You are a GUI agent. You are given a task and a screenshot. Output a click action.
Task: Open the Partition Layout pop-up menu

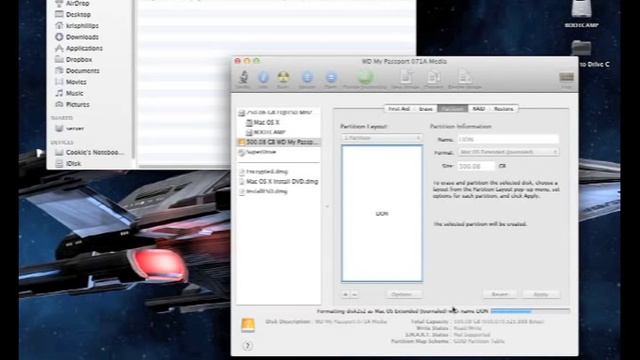pos(382,138)
